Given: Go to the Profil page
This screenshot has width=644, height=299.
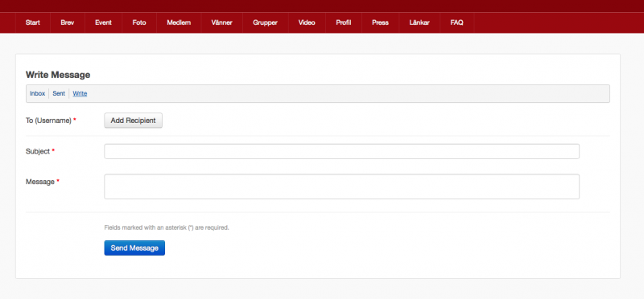Looking at the screenshot, I should click(x=344, y=23).
